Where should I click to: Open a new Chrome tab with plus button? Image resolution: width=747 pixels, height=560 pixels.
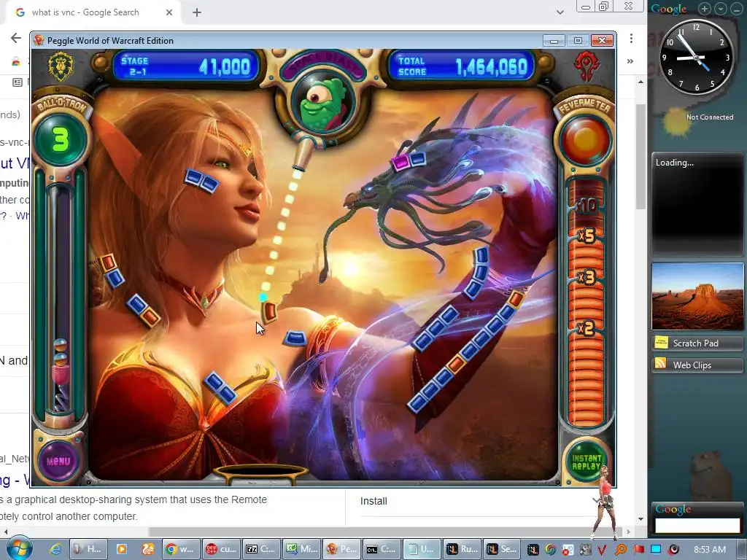[197, 13]
